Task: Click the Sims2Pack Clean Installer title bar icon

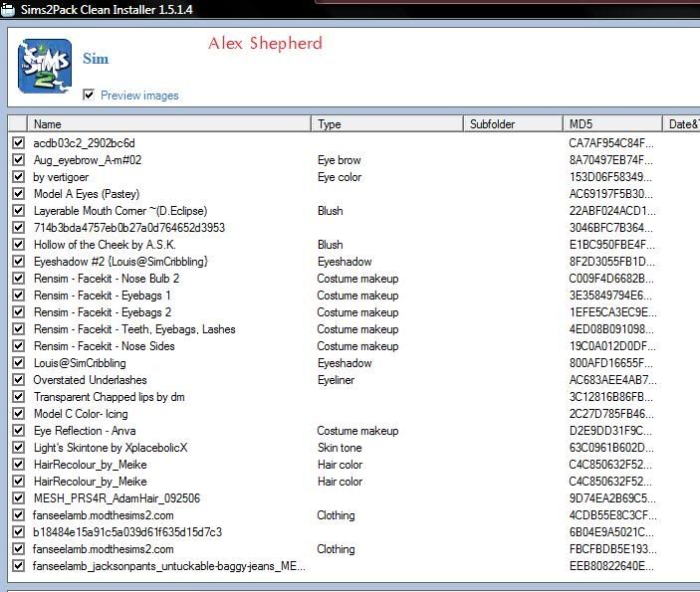Action: [x=8, y=10]
